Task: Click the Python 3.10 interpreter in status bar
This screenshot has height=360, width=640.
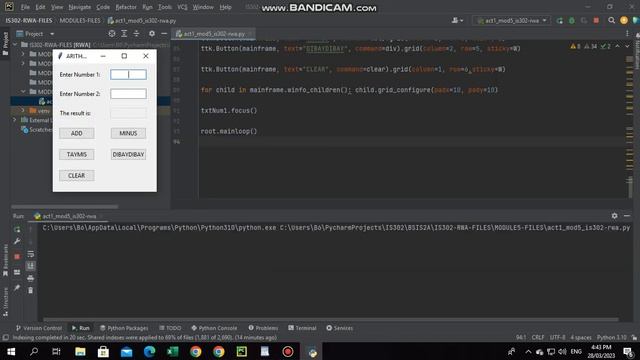Action: [x=611, y=338]
